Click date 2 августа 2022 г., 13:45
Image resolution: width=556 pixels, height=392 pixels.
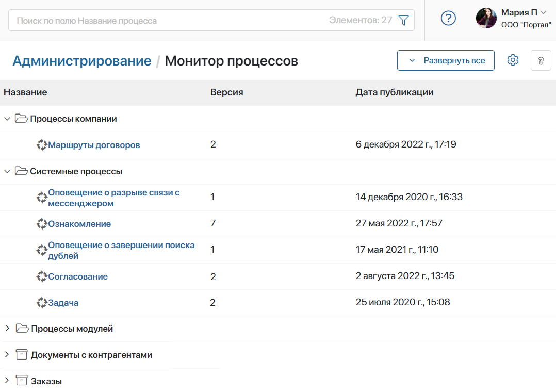click(405, 275)
